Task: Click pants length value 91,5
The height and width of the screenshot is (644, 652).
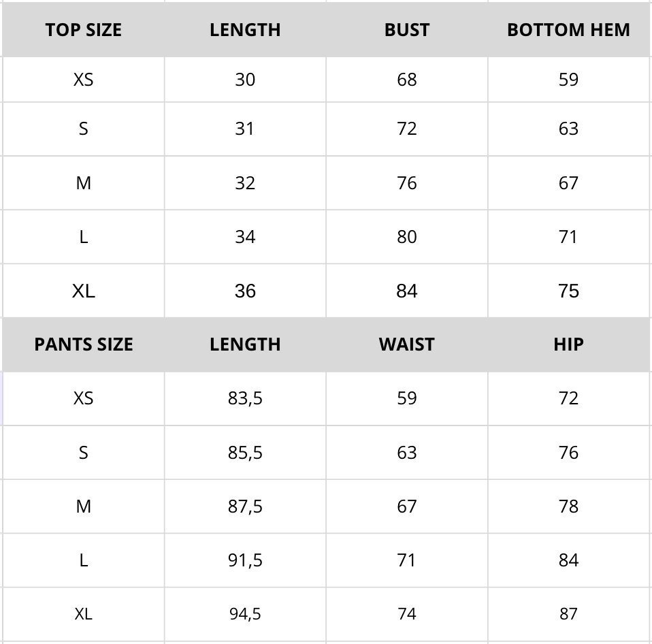Action: point(245,560)
